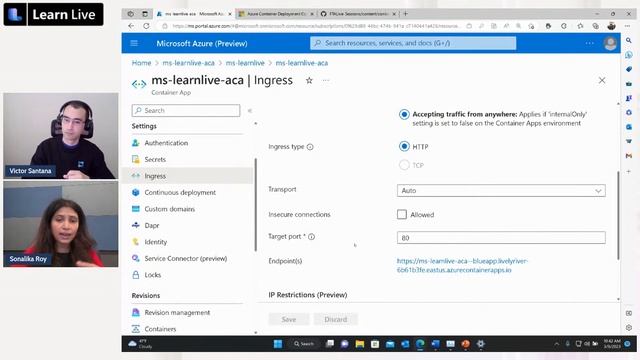Click Sonalika Roy video thumbnail

click(61, 224)
